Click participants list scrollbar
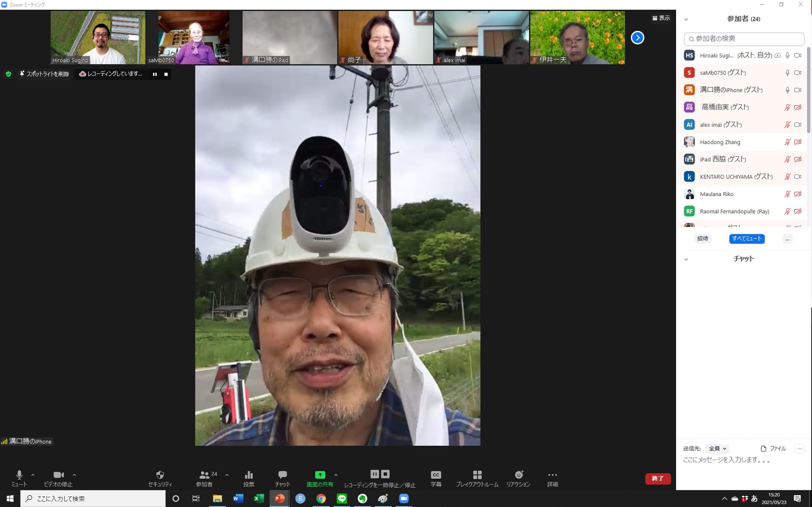The image size is (812, 507). pos(809,91)
